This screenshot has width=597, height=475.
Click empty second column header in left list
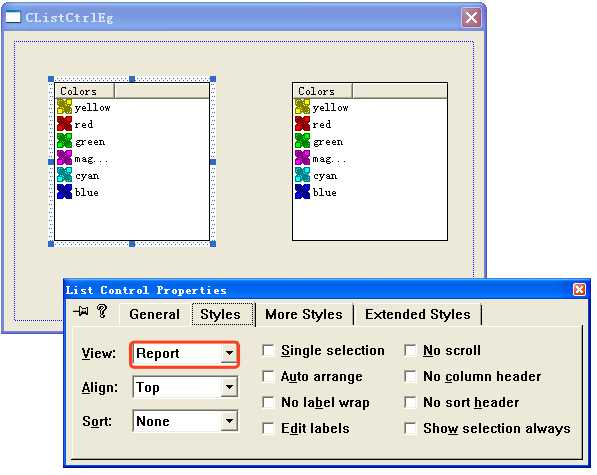(162, 91)
